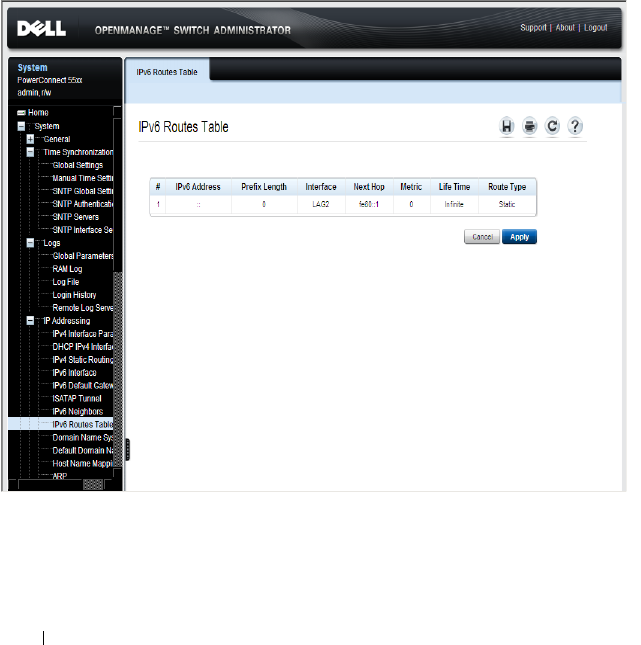Open IPv4 Static Routing tree item
The height and width of the screenshot is (645, 641).
click(83, 360)
